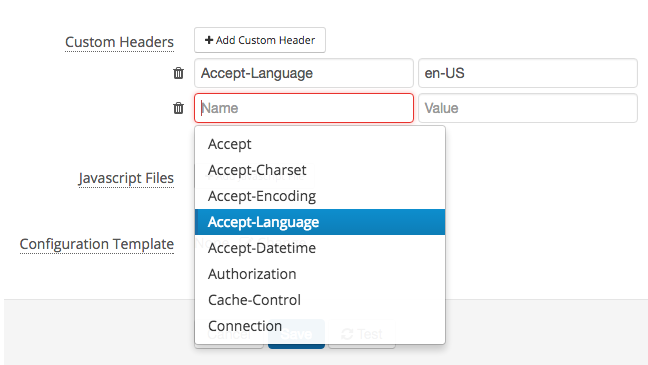Click the empty Name input field

(304, 108)
